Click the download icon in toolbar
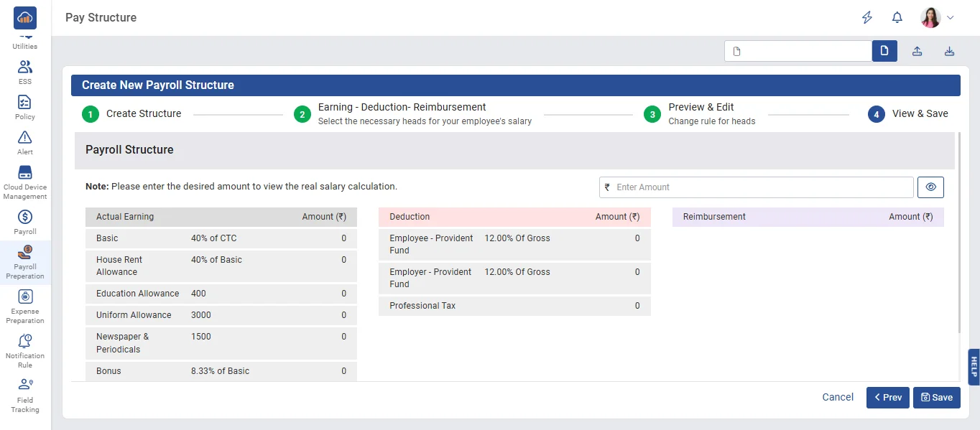Viewport: 980px width, 430px height. (x=949, y=51)
